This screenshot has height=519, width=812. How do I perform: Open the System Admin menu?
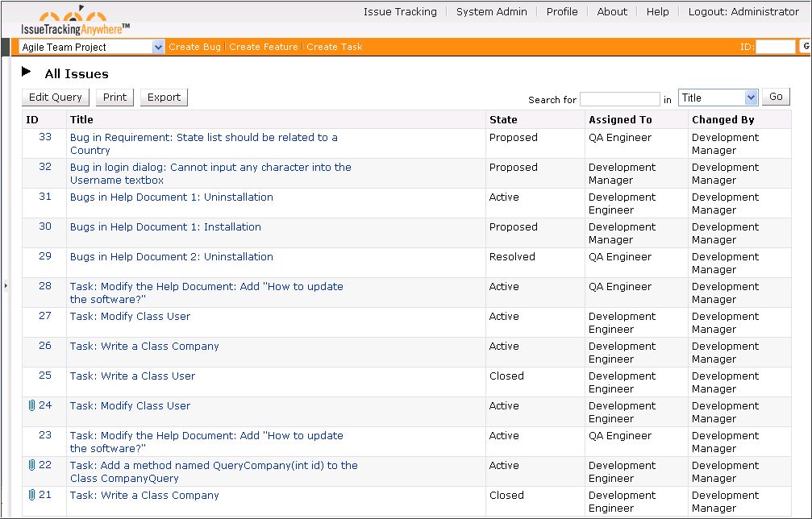(491, 12)
